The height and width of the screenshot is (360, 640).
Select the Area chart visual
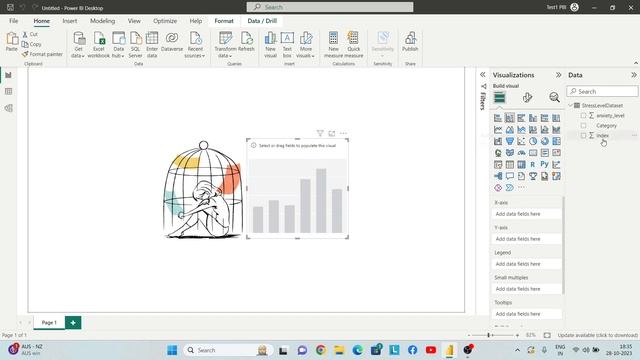[x=509, y=129]
